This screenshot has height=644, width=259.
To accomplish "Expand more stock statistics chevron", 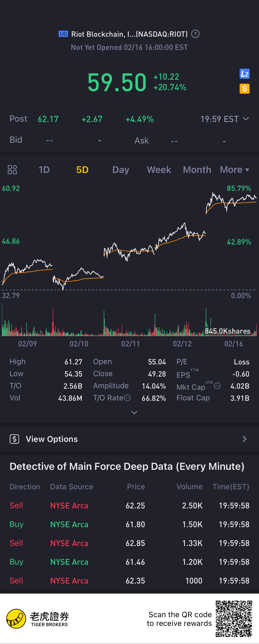I will 134,413.
